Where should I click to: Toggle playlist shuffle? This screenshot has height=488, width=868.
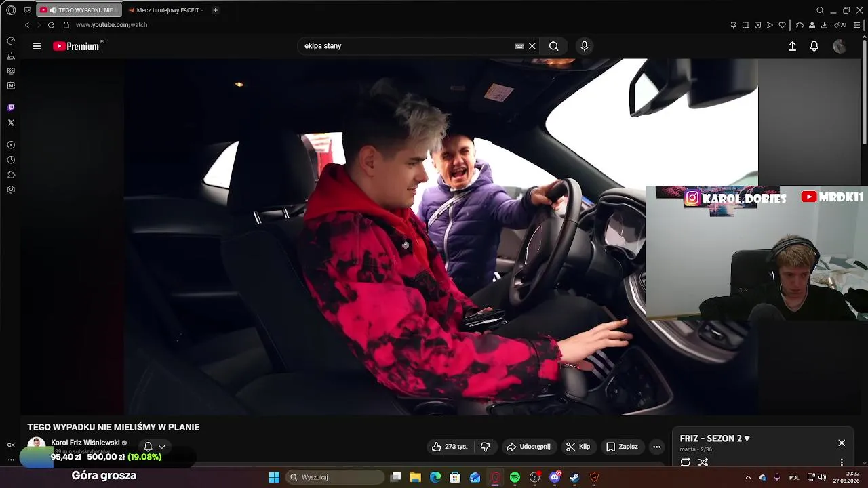[703, 462]
